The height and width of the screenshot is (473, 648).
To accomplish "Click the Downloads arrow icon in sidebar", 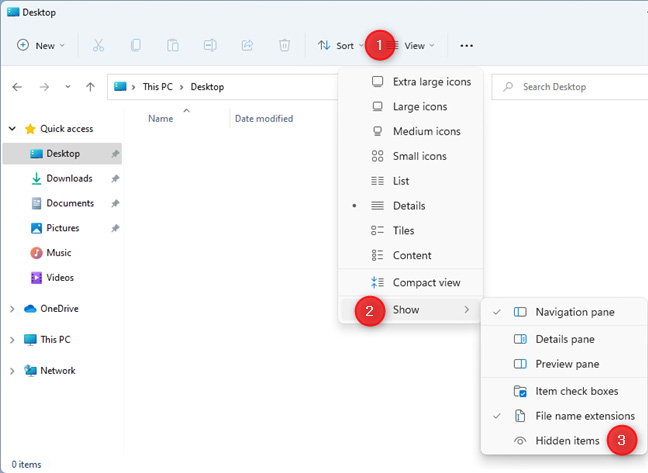I will tap(36, 178).
